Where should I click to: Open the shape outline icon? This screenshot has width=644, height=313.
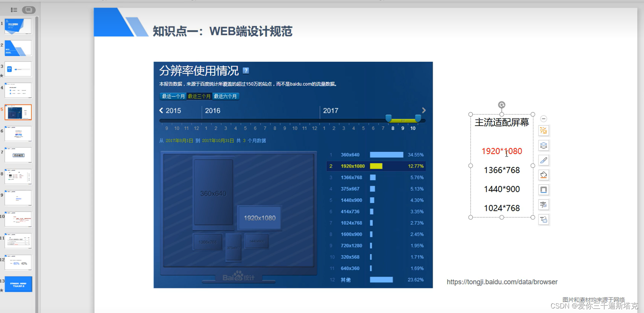(543, 190)
